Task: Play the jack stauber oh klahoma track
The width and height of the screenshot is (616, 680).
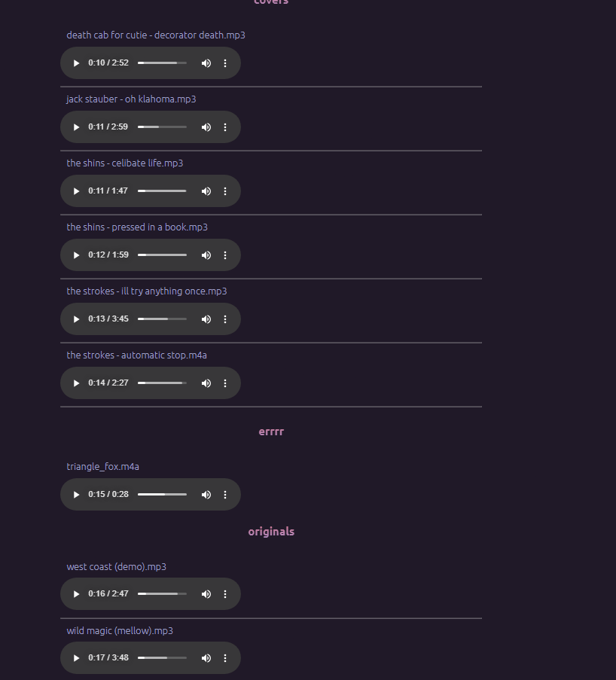Action: pyautogui.click(x=76, y=127)
